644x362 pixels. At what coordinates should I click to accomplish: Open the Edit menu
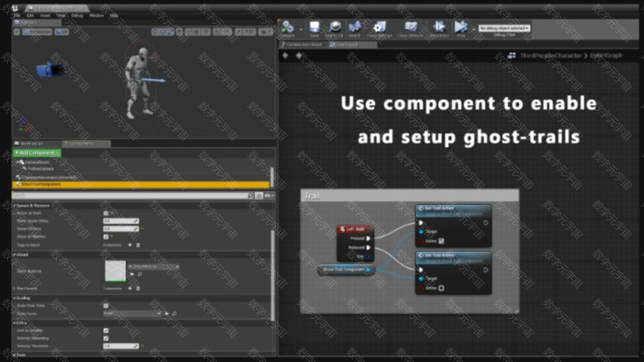[x=31, y=16]
